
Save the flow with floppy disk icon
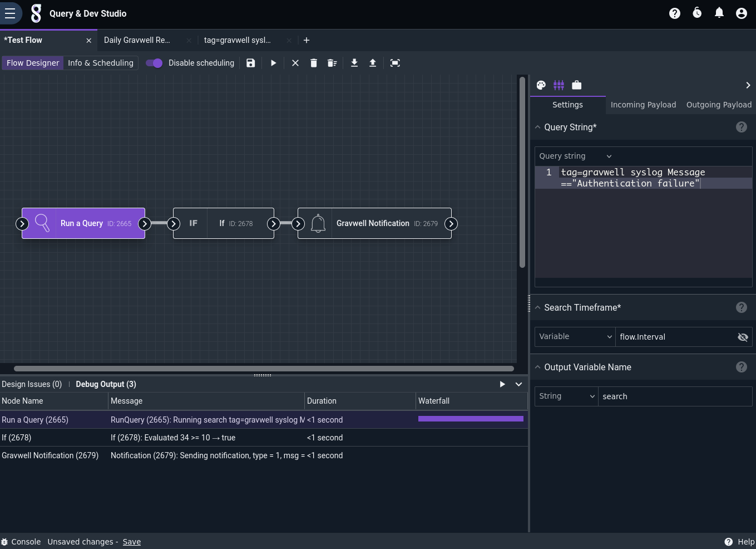(251, 63)
